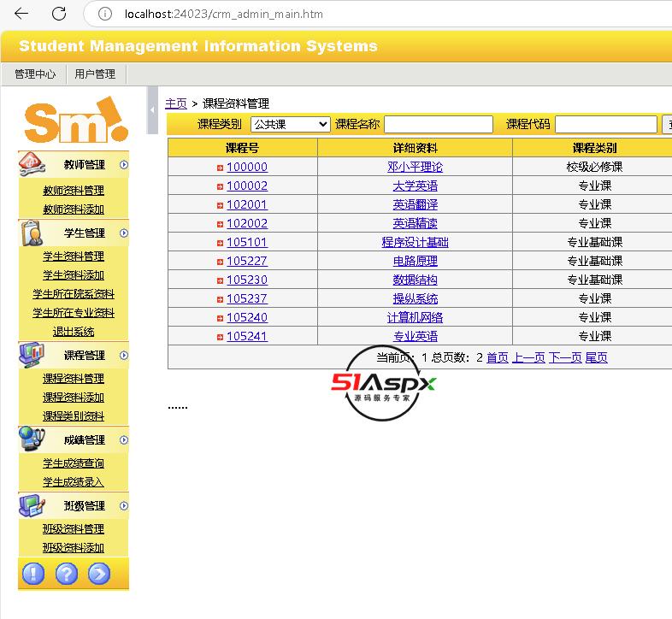The image size is (672, 619).
Task: Click the 班级管理 computer pencil icon
Action: point(32,505)
